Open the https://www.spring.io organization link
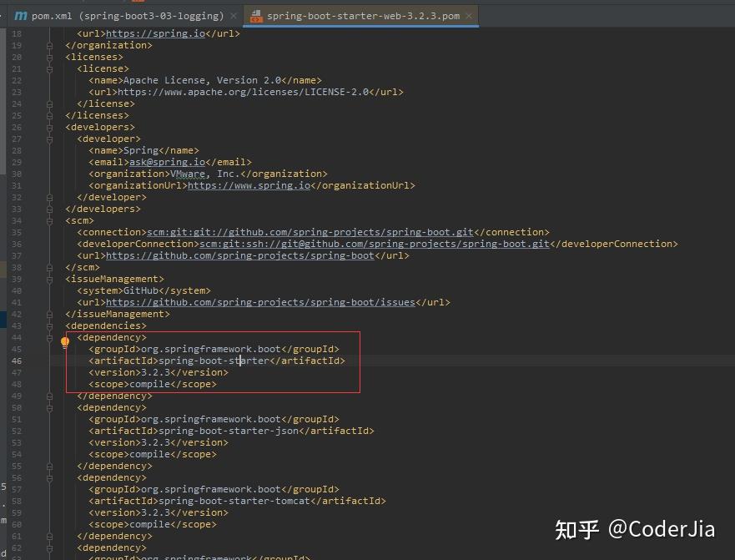 pyautogui.click(x=249, y=186)
